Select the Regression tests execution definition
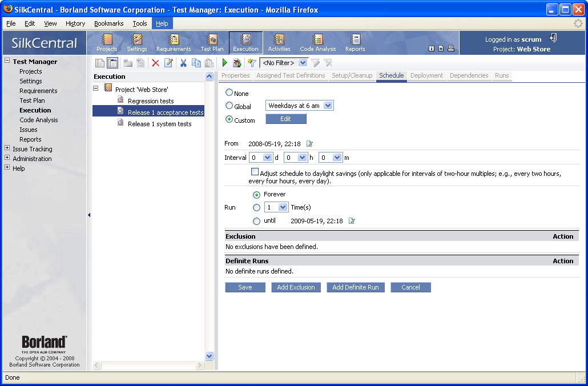This screenshot has width=588, height=386. (x=150, y=101)
